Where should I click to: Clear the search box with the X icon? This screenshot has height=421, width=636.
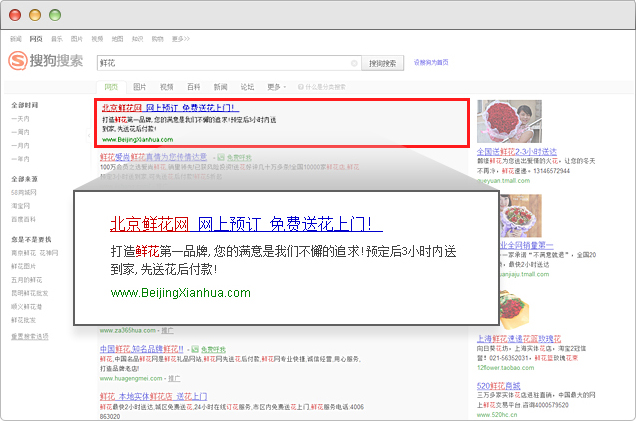click(354, 62)
